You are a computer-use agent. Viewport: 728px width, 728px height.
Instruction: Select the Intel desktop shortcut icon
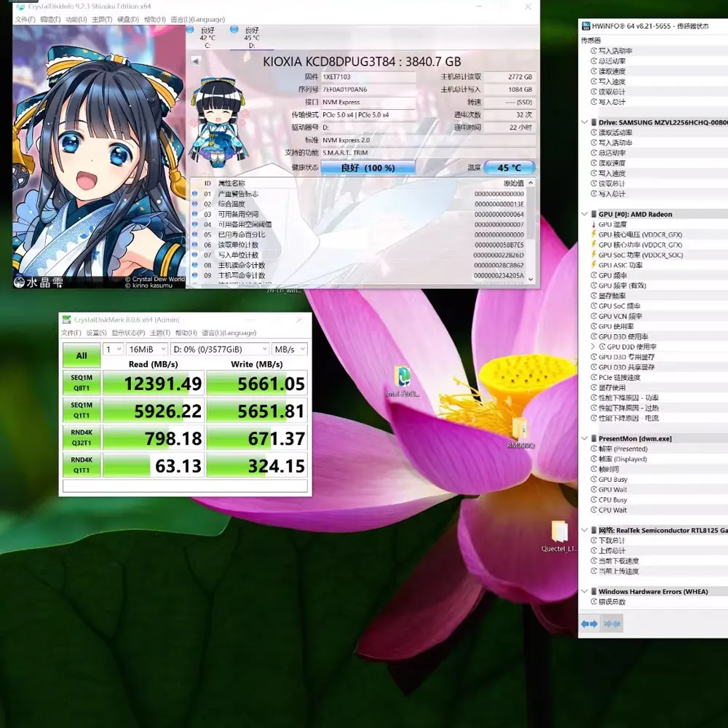pyautogui.click(x=402, y=377)
